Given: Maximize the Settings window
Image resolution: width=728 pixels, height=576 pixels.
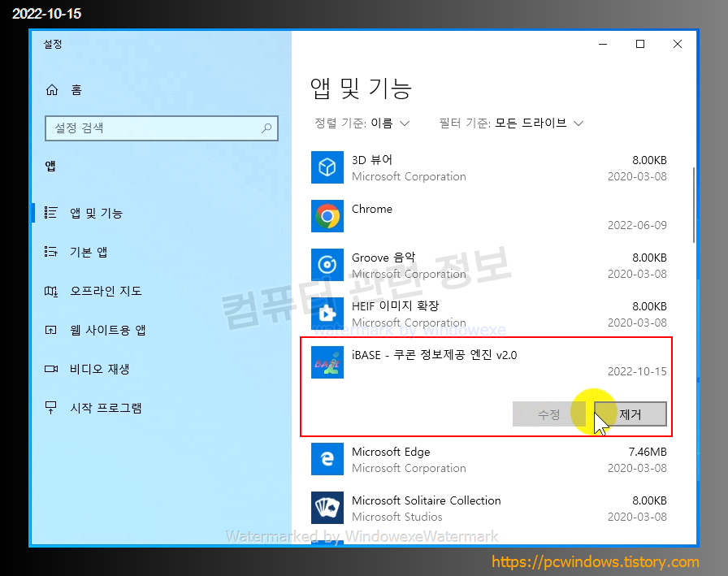Looking at the screenshot, I should click(640, 44).
